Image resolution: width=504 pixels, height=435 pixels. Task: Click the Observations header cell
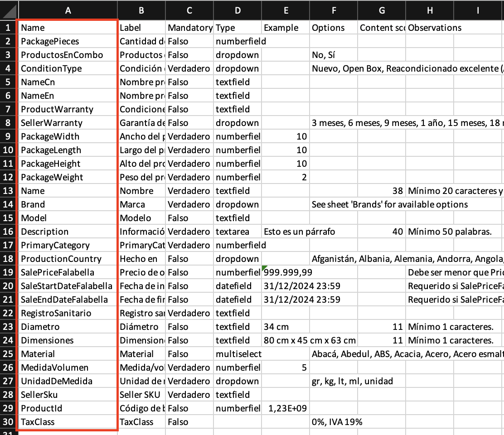click(x=430, y=28)
